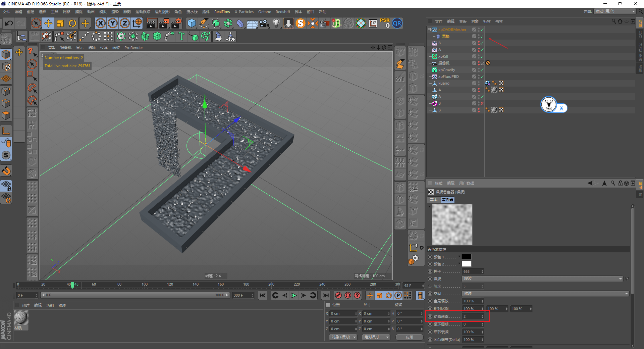Activate the Move tool in top toolbar
The image size is (644, 349).
pos(48,23)
